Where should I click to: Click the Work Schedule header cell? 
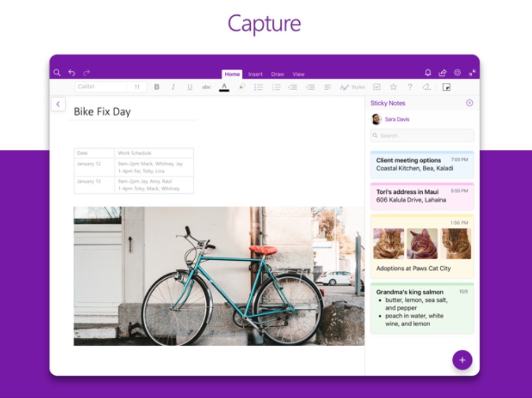click(x=154, y=153)
